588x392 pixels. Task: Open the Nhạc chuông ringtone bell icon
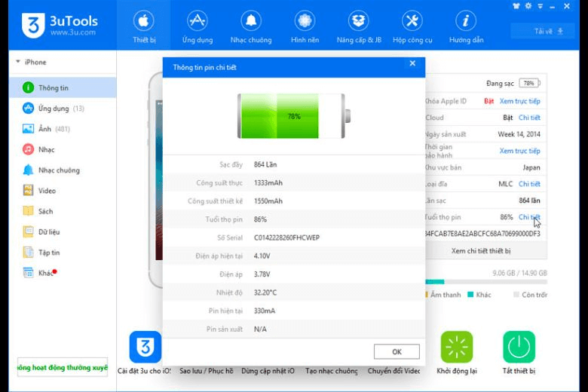[251, 20]
